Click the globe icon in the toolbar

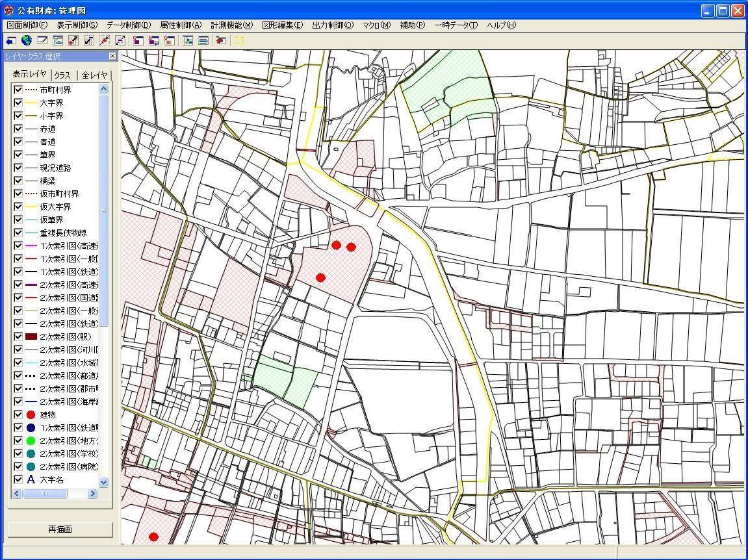pos(27,40)
